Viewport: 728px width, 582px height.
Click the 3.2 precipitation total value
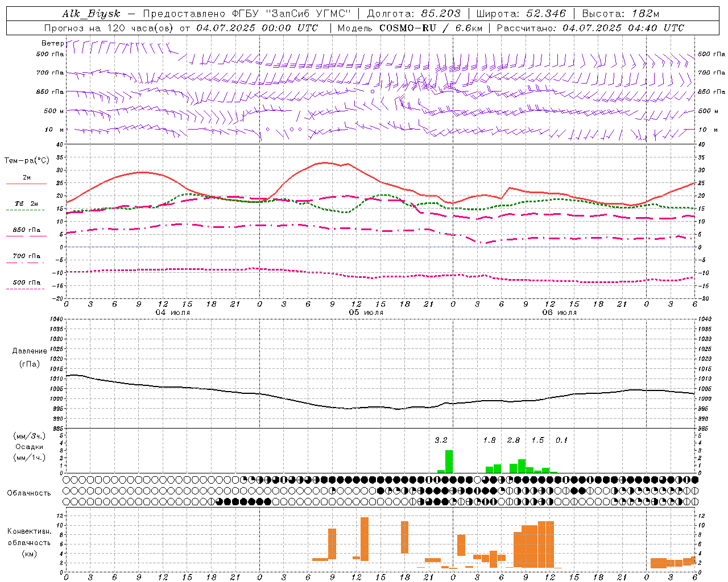pyautogui.click(x=441, y=440)
